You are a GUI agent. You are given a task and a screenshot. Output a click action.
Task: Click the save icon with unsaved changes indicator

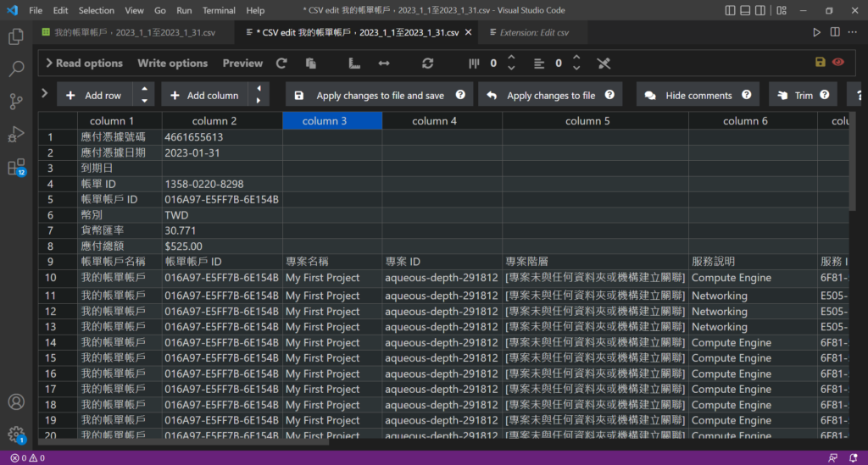820,63
